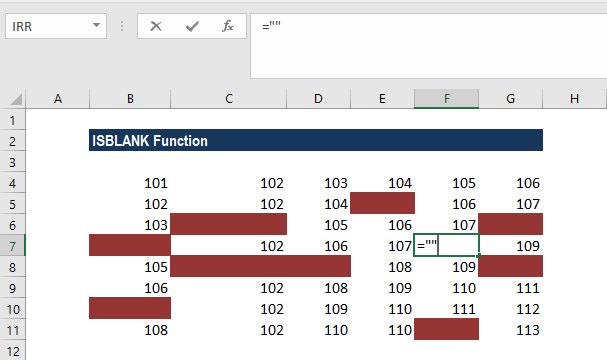Click the fill handle of cell F7
The image size is (607, 360).
pos(479,256)
